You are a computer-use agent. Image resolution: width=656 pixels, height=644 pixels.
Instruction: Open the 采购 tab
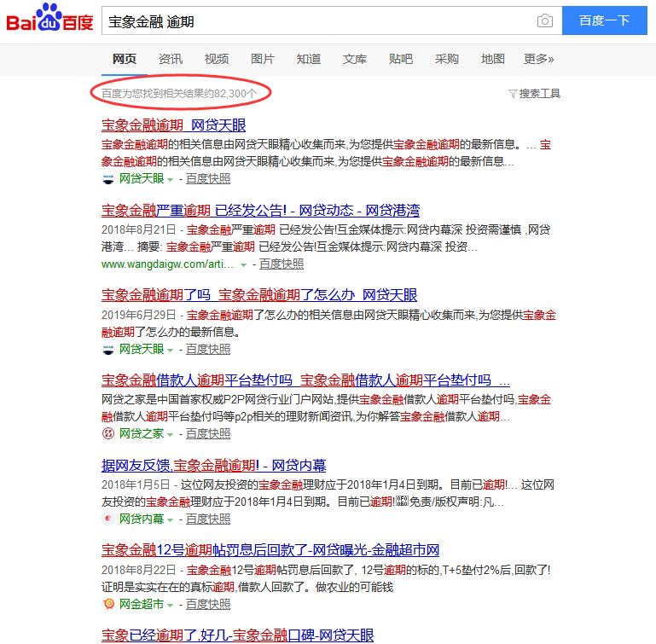[446, 59]
